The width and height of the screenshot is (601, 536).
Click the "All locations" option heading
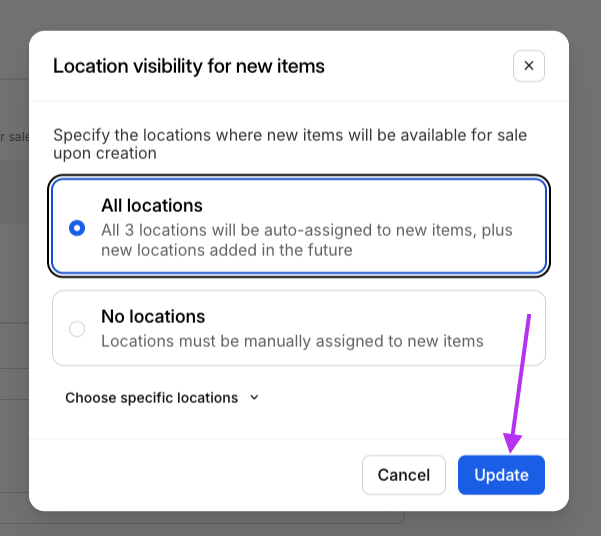point(152,206)
